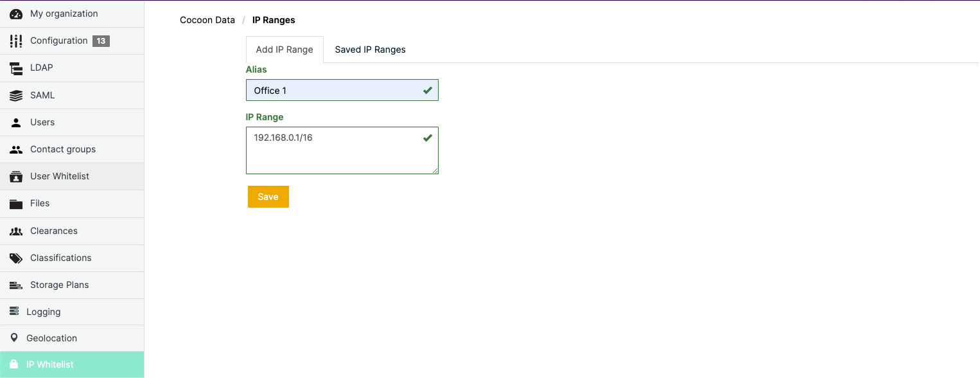Click the Geolocation pin icon
980x378 pixels.
14,337
